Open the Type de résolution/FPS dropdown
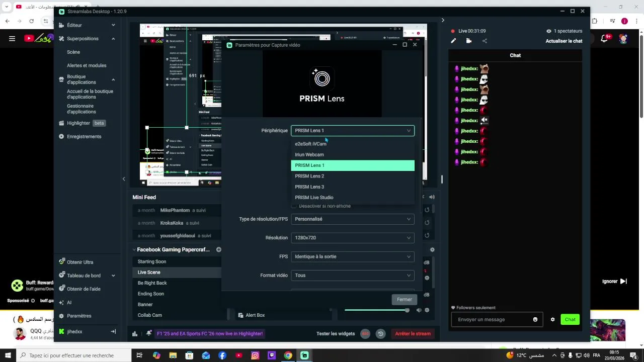644x362 pixels. 353,219
